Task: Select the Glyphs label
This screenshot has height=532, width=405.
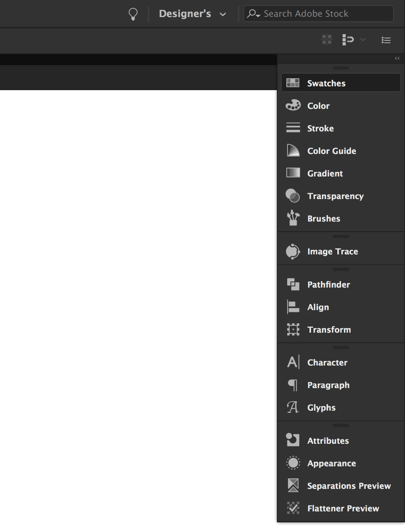Action: click(x=321, y=408)
